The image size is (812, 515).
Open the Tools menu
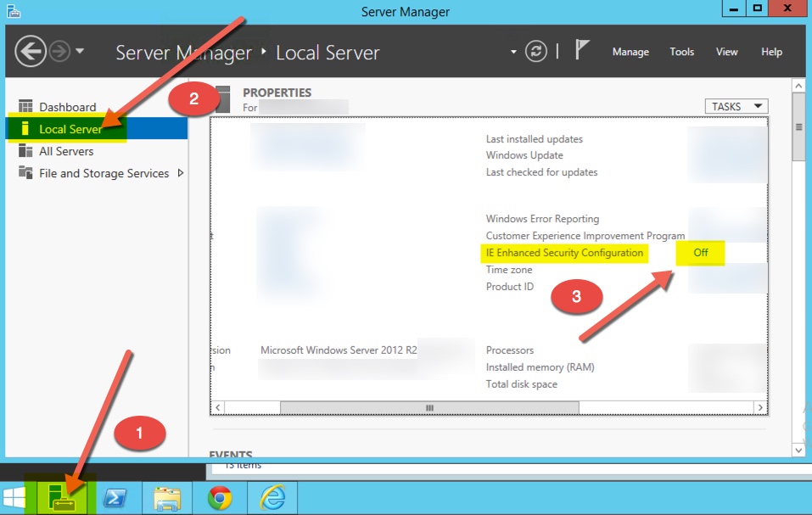(x=681, y=52)
